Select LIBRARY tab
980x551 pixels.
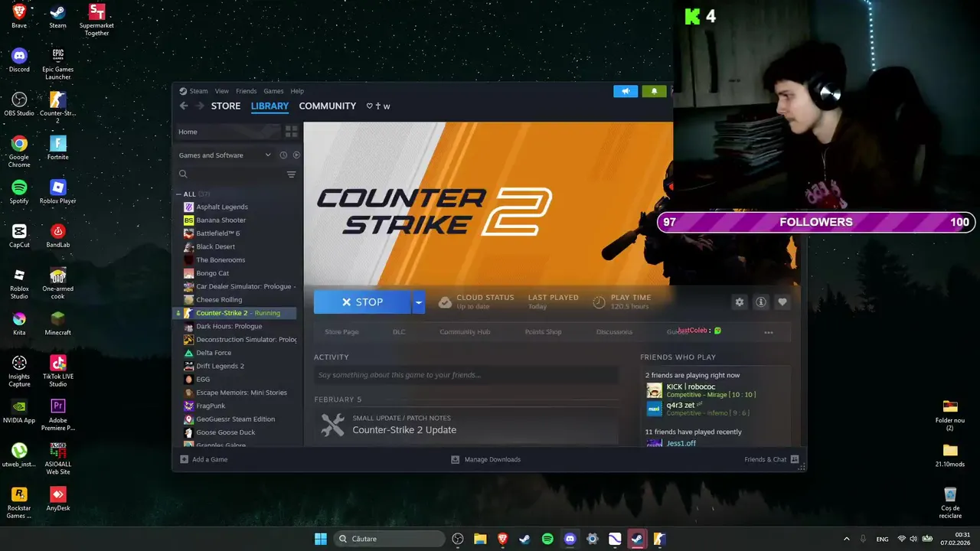tap(269, 106)
